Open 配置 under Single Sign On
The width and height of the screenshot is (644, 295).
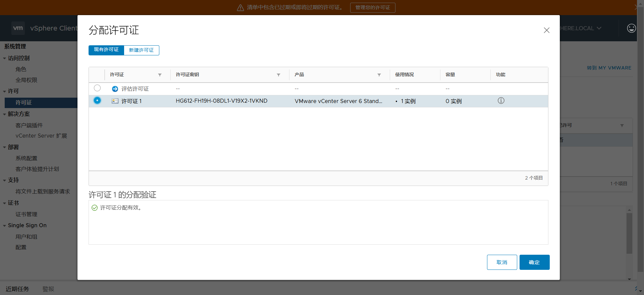[21, 247]
